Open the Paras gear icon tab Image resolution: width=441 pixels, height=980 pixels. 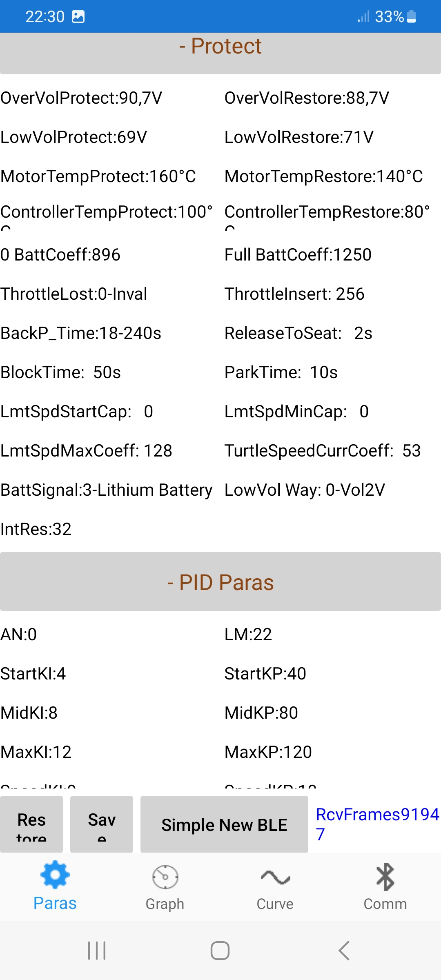tap(55, 886)
